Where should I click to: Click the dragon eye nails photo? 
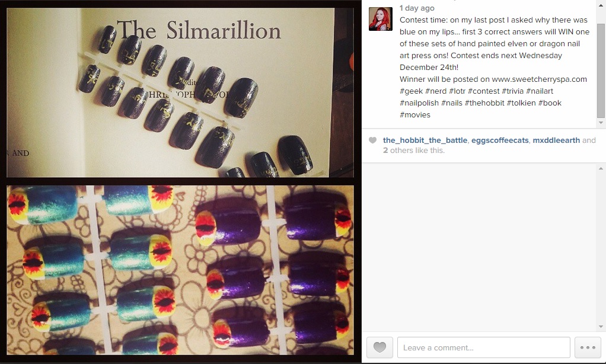[180, 270]
